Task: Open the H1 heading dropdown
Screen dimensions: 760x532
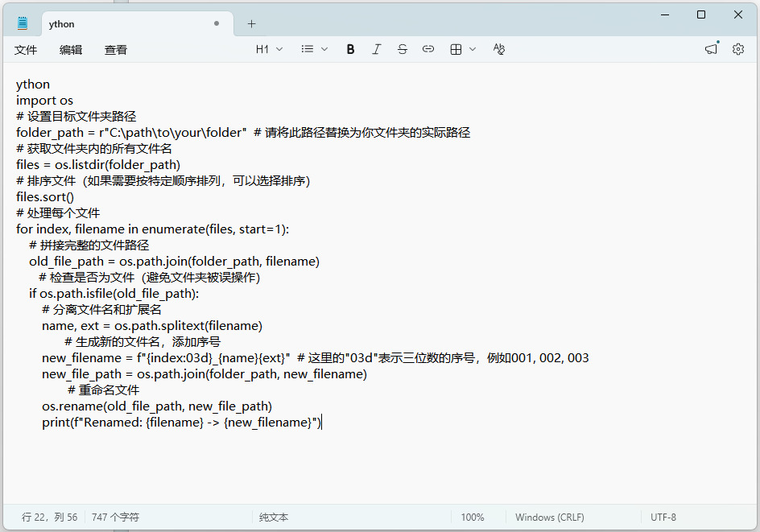Action: [x=269, y=49]
